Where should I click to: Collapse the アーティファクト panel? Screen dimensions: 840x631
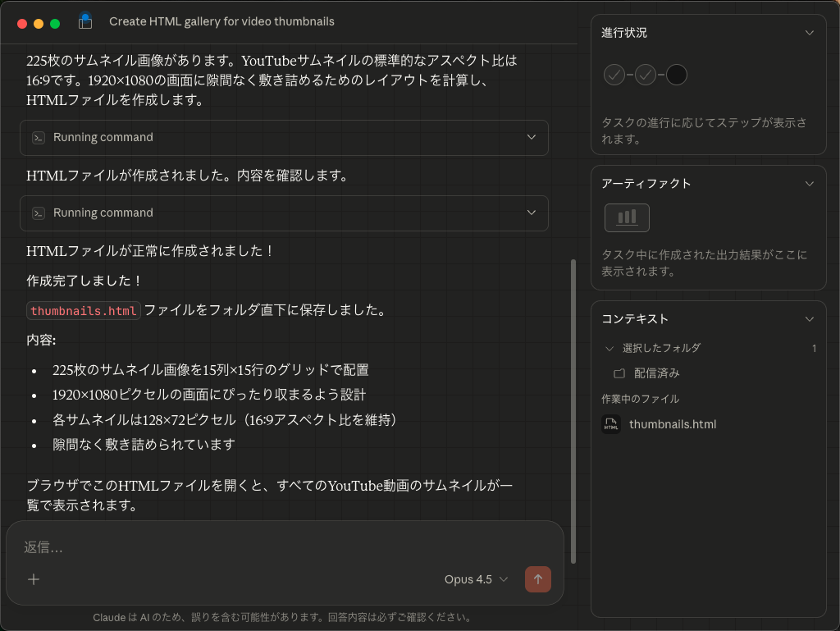coord(810,184)
